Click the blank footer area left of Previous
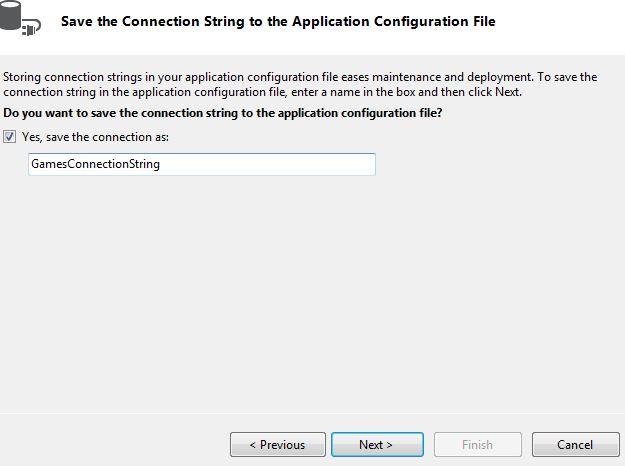Image resolution: width=625 pixels, height=466 pixels. click(x=110, y=445)
